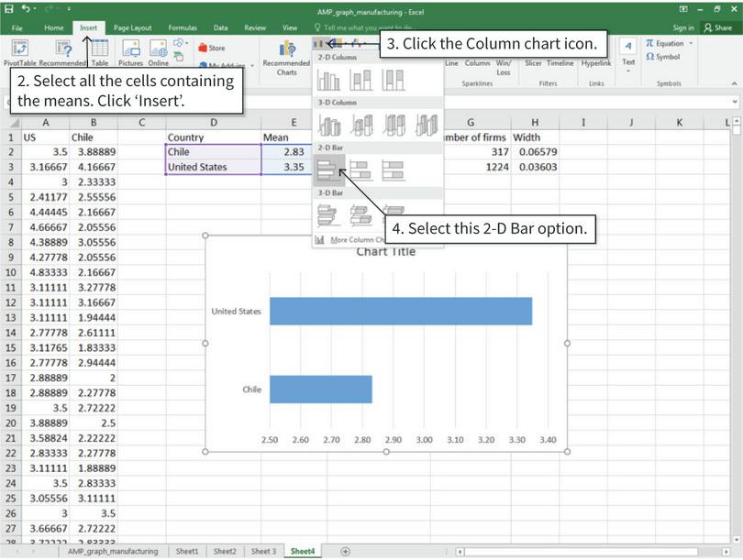Collapse the ribbon with the chevron
The image size is (743, 560).
tap(733, 83)
